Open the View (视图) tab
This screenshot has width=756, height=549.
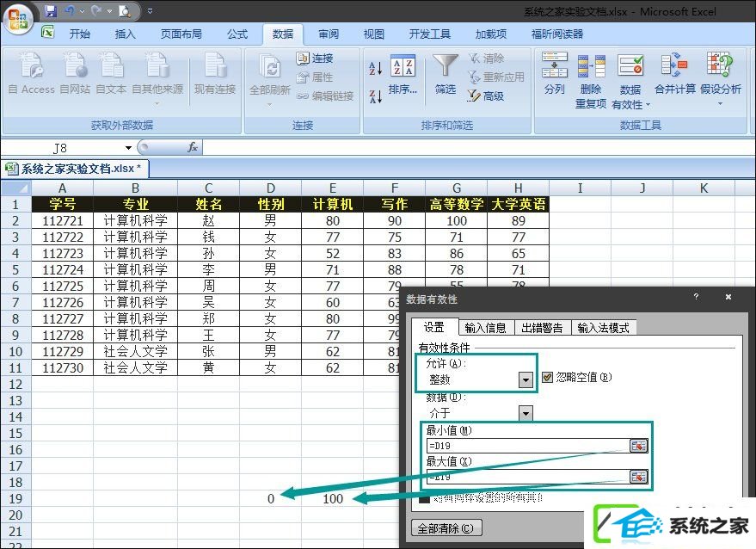click(373, 34)
